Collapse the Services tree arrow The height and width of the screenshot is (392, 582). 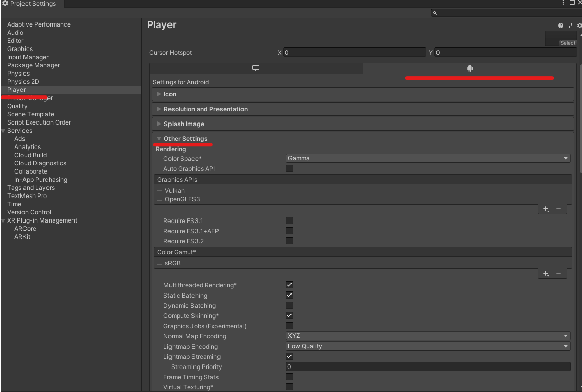[x=3, y=131]
